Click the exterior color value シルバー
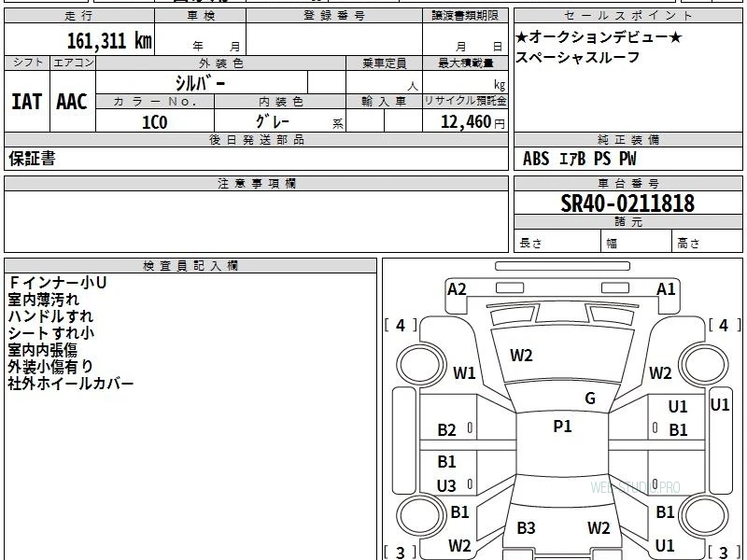747x560 pixels. click(201, 83)
